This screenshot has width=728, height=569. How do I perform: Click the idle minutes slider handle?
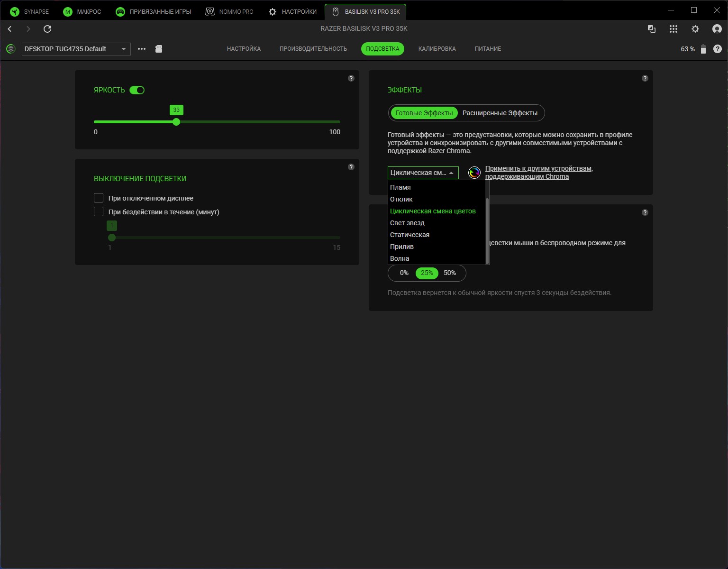[112, 238]
